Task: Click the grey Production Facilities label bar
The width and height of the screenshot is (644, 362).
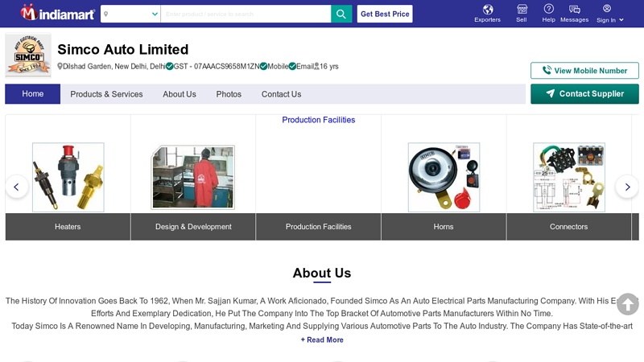Action: coord(318,227)
